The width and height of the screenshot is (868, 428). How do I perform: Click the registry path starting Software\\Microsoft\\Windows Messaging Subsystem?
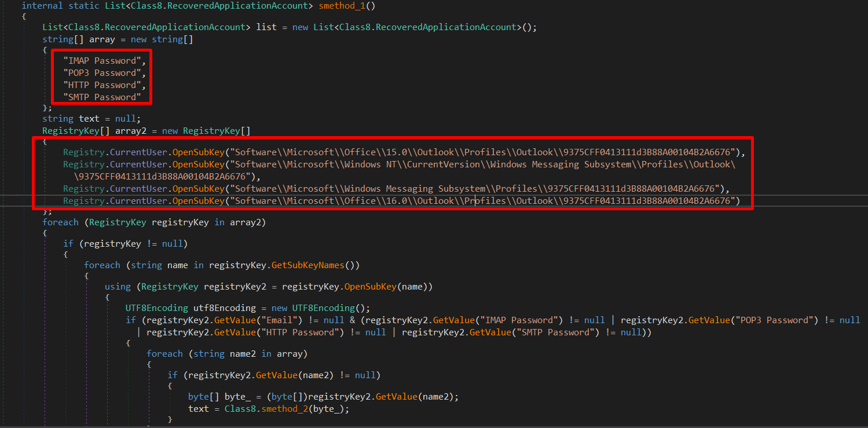pyautogui.click(x=474, y=189)
